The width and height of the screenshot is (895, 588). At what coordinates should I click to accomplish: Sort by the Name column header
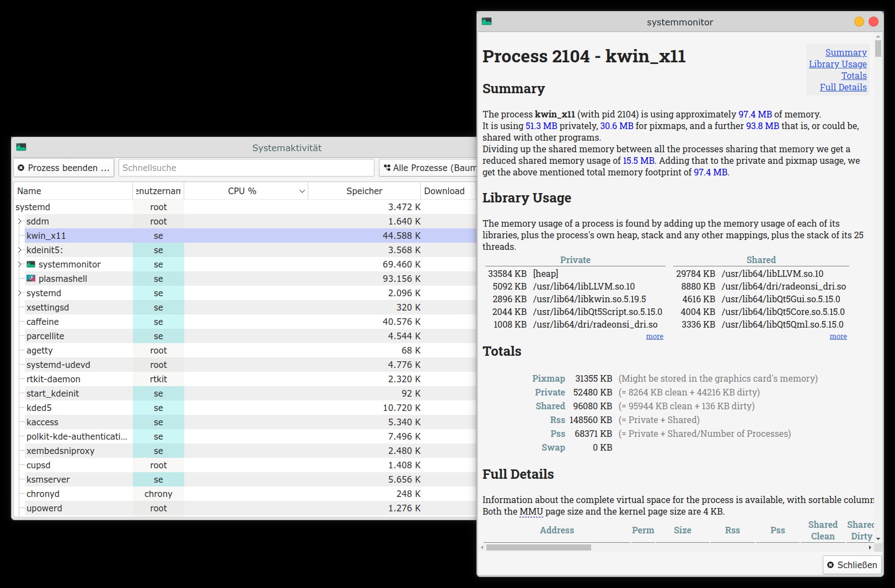(73, 191)
